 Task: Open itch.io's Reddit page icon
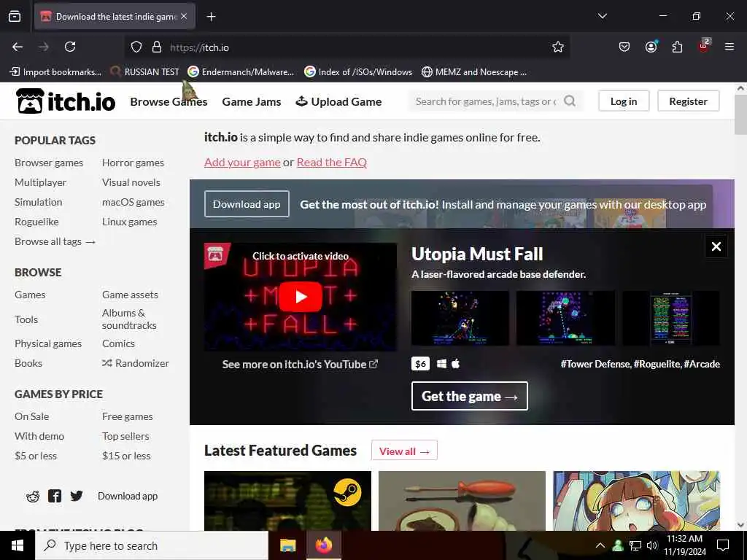click(x=33, y=496)
